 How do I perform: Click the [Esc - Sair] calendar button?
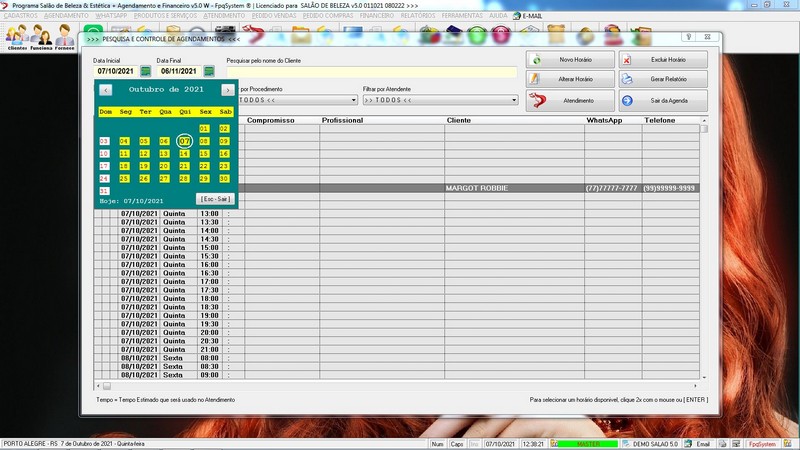tap(215, 199)
